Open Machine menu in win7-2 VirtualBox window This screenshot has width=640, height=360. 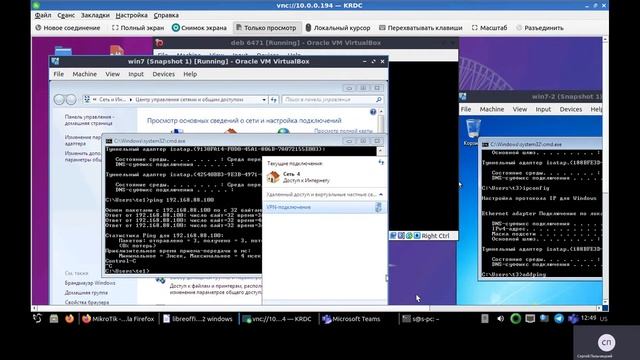pos(492,109)
